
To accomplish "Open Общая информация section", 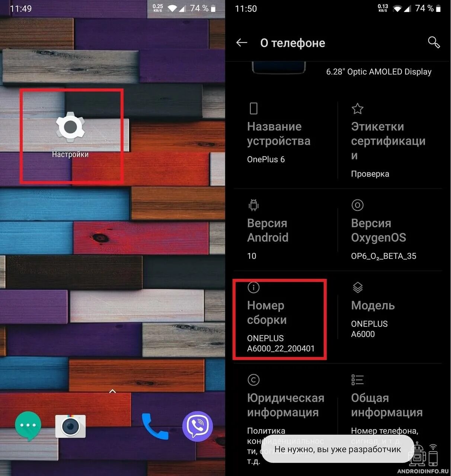I will pos(390,405).
